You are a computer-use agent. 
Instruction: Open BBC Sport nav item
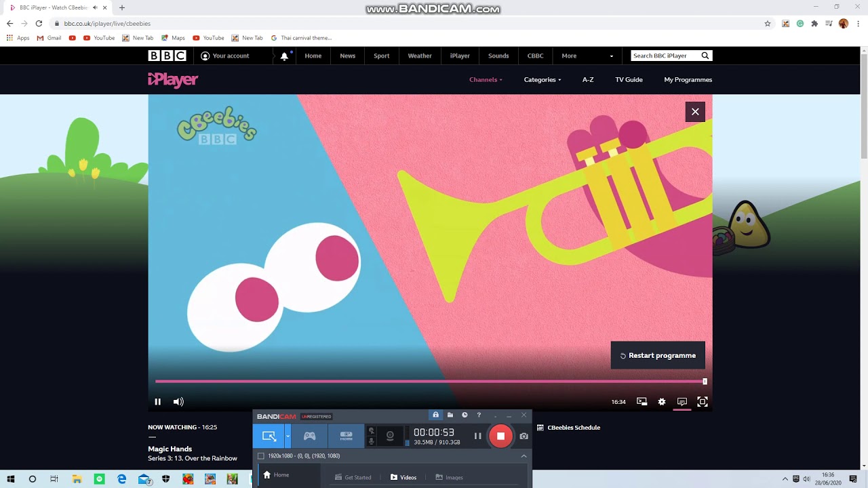tap(382, 56)
